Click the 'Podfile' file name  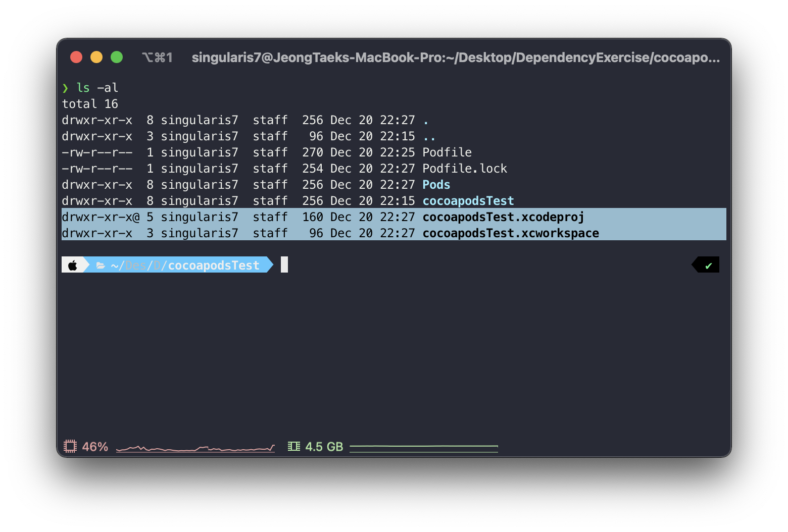click(x=447, y=152)
